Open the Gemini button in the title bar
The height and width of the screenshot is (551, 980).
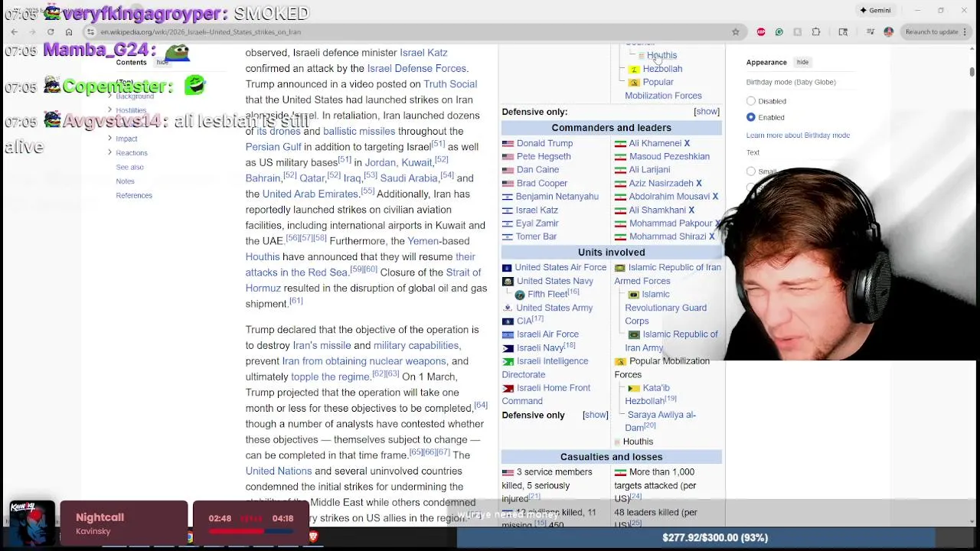875,10
